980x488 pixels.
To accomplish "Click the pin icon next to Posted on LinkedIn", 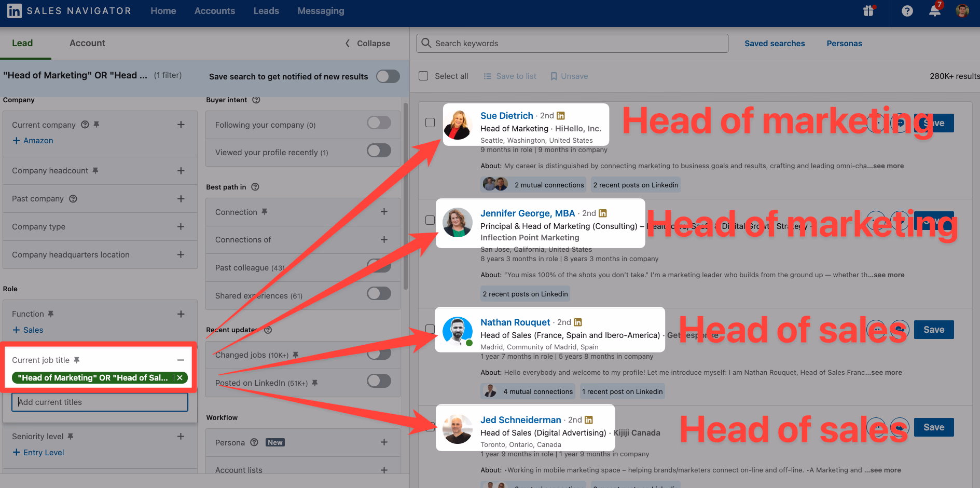I will [315, 383].
